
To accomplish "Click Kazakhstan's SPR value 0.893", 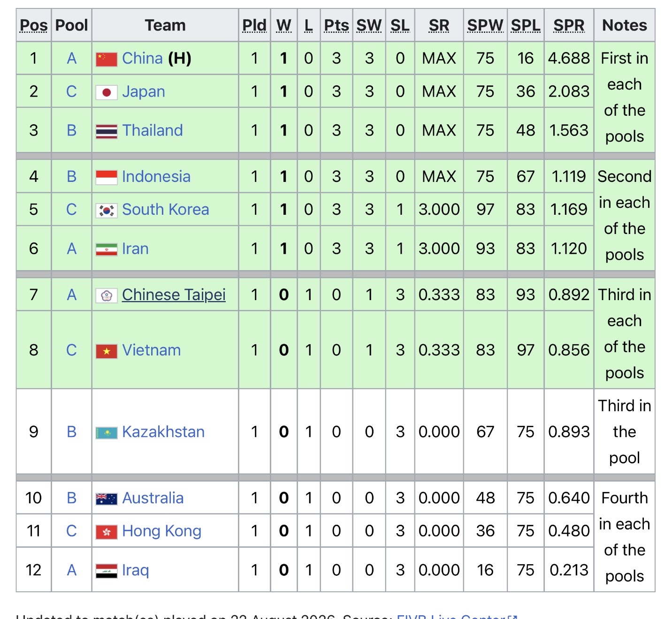I will (x=569, y=431).
